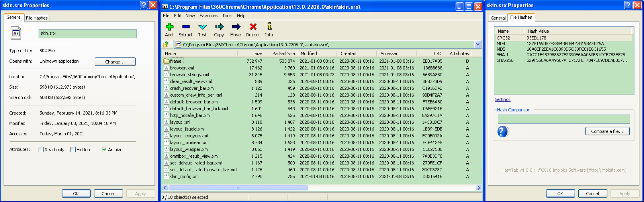644x202 pixels.
Task: Sort by the Name column header
Action: 200,53
